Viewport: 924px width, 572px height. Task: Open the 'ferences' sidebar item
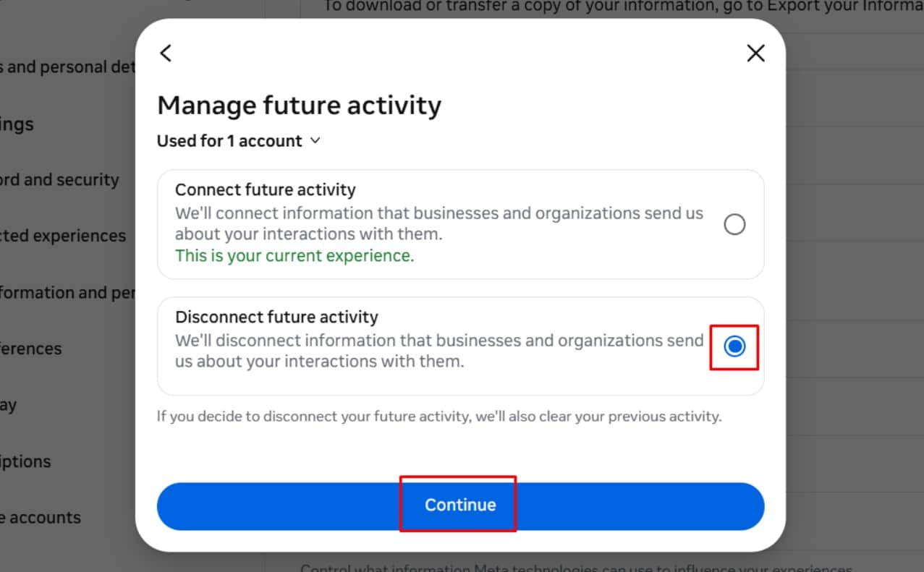31,349
